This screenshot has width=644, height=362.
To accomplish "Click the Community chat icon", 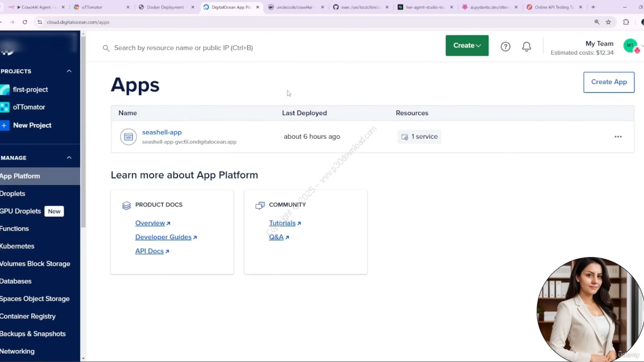I will pos(260,205).
